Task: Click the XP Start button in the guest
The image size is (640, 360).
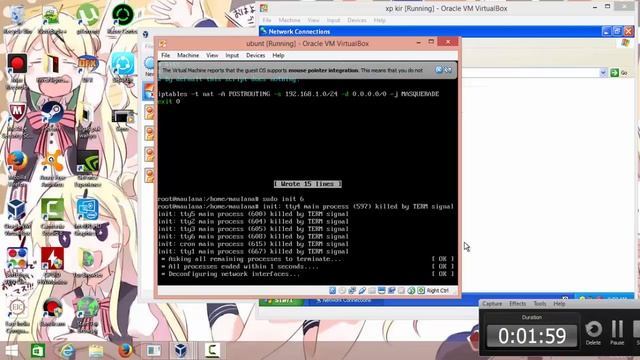Action: [281, 301]
